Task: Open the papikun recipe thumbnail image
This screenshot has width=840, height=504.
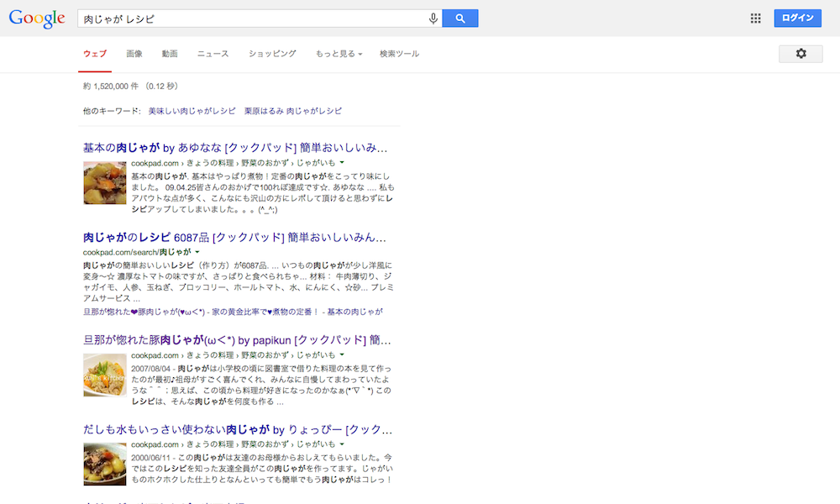Action: (105, 375)
